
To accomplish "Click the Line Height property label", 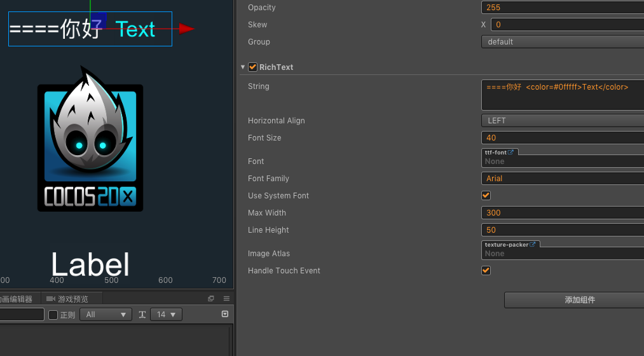I will click(269, 230).
